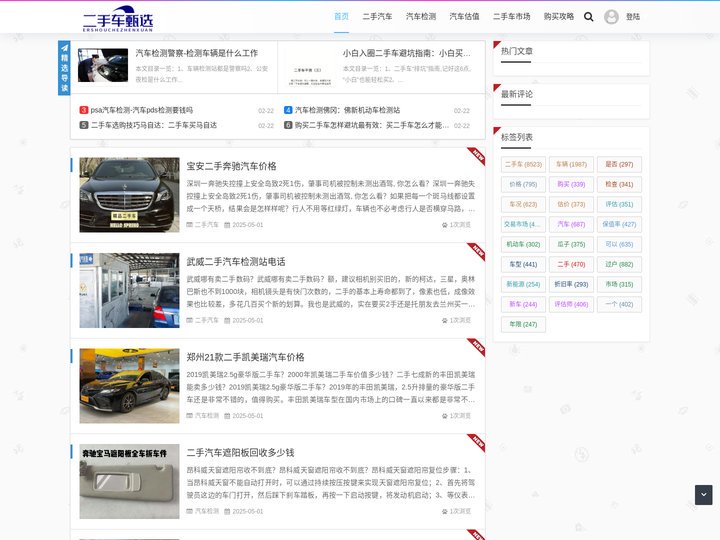Select tag 车辆 (1987)
Screen dimensions: 720x540
coord(571,164)
